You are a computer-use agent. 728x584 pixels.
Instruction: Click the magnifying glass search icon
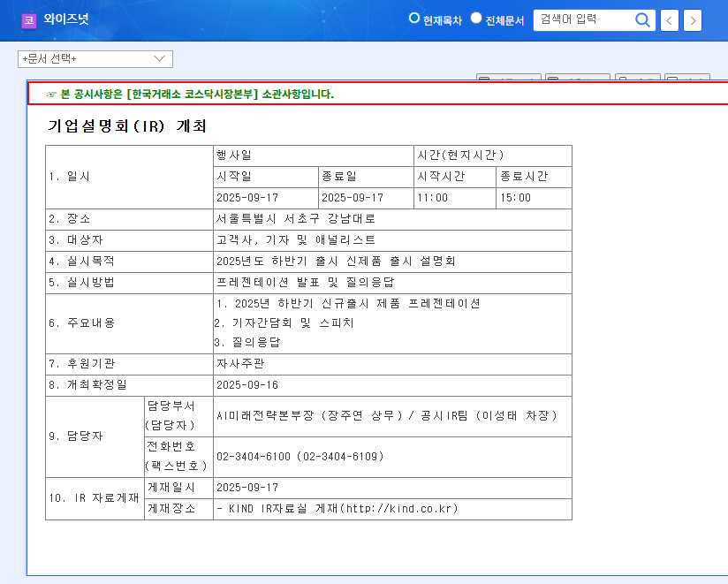pos(642,20)
